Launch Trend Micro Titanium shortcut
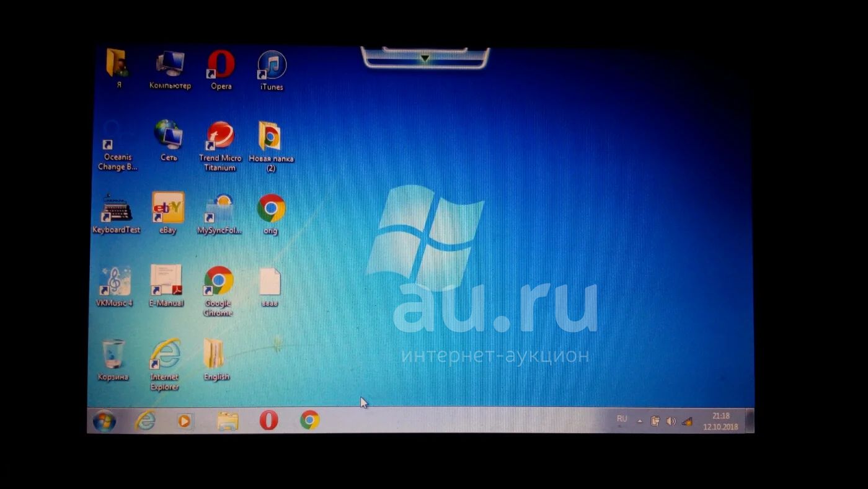The width and height of the screenshot is (868, 489). tap(220, 135)
